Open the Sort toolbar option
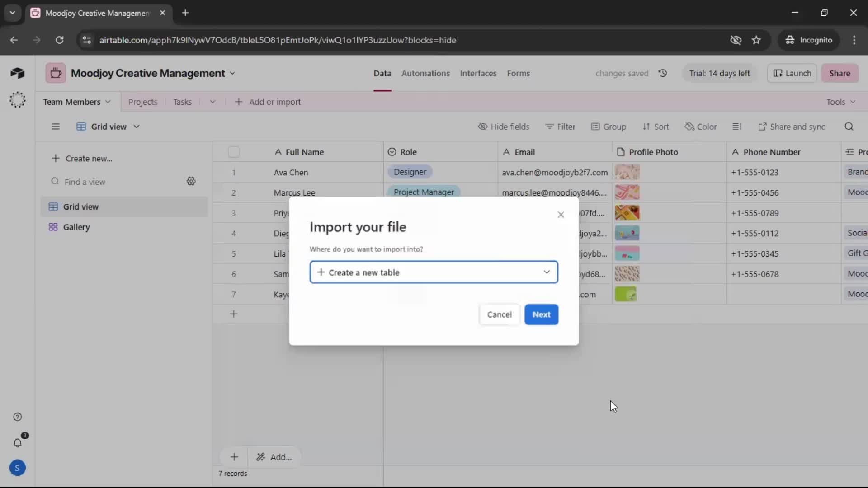 656,127
